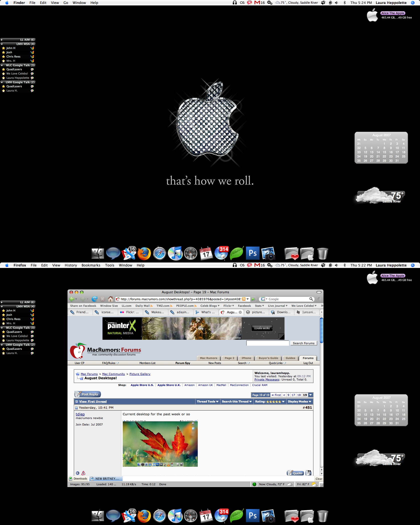Click the green Go arrow beside the address bar

click(253, 299)
